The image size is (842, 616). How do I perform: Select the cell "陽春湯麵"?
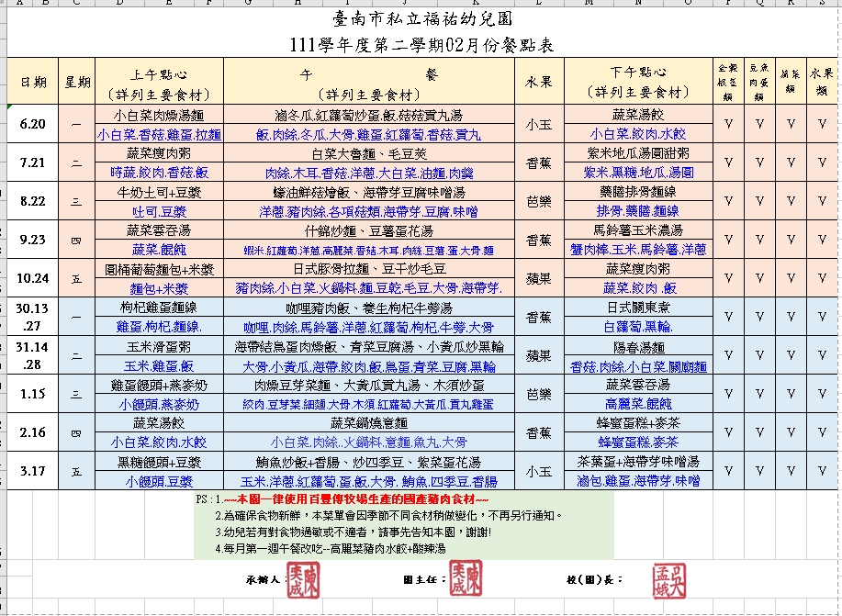coord(638,346)
